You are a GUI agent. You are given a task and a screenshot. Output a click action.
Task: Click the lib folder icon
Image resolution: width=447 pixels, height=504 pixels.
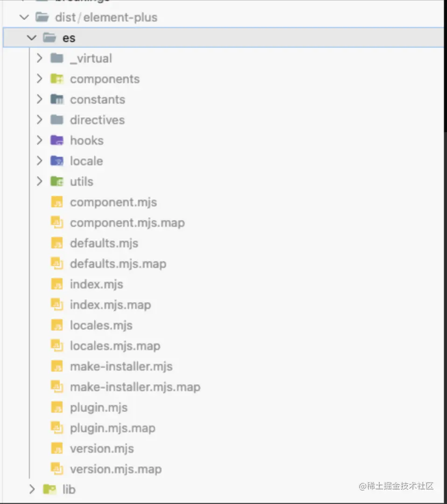(x=49, y=489)
